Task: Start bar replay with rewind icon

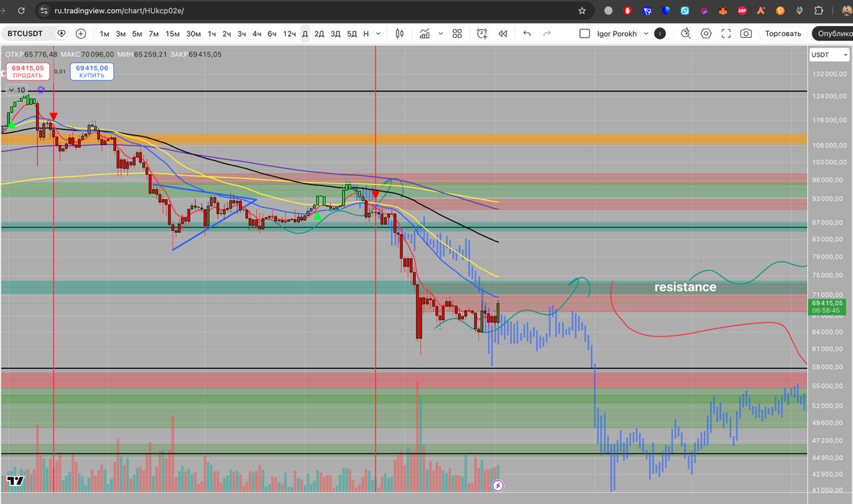Action: point(503,34)
